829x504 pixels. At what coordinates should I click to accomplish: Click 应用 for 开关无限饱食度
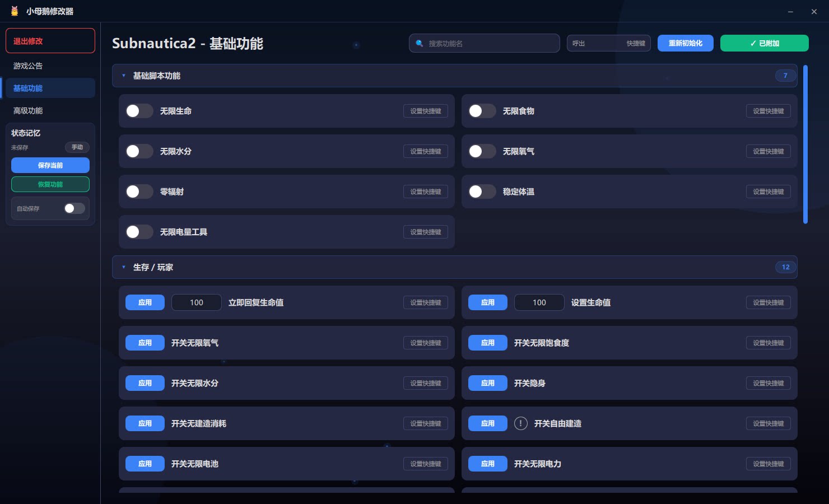488,343
